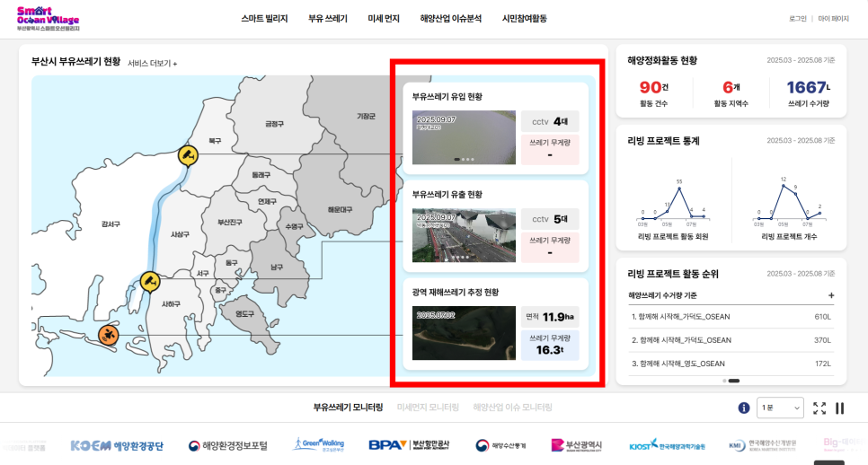The image size is (868, 465).
Task: Click the plus icon beside 해양쓰레기 수거량 기준
Action: (831, 295)
